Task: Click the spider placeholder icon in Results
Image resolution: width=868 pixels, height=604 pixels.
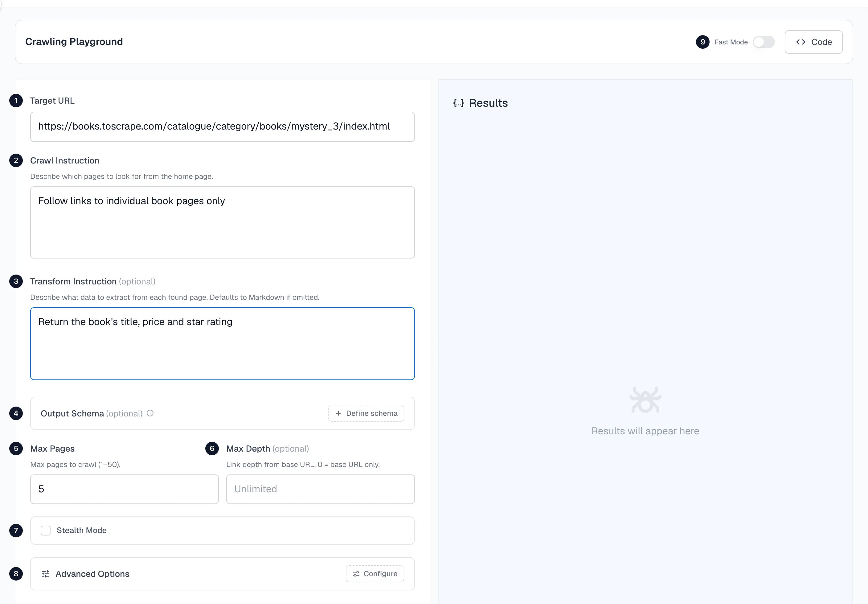Action: pyautogui.click(x=645, y=400)
